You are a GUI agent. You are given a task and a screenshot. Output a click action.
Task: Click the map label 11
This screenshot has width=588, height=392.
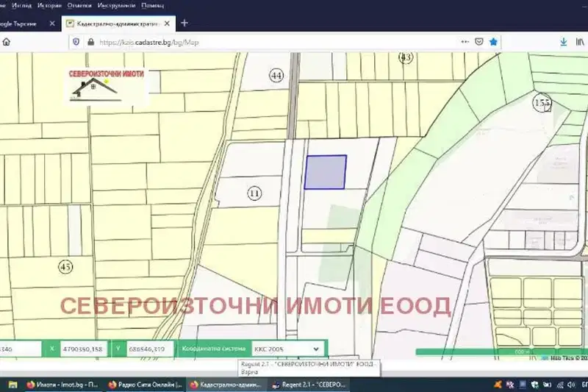click(254, 193)
